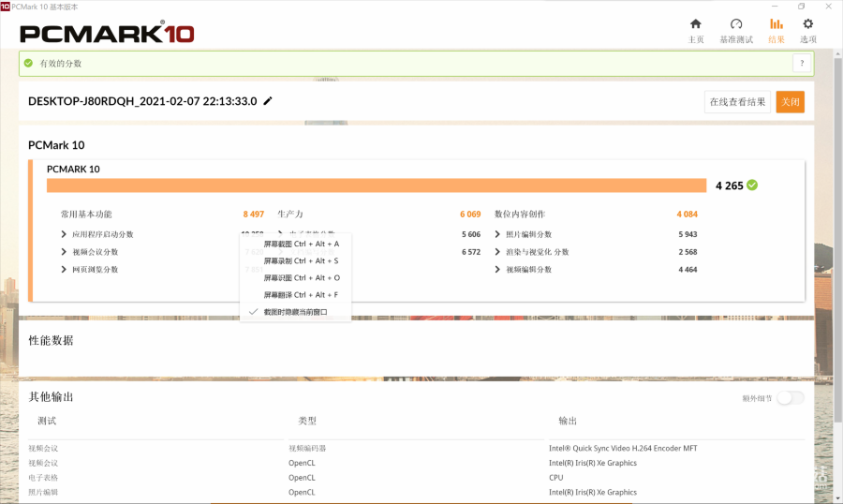Click the orange 关闭 button
Screen dimensions: 843x504
(790, 102)
